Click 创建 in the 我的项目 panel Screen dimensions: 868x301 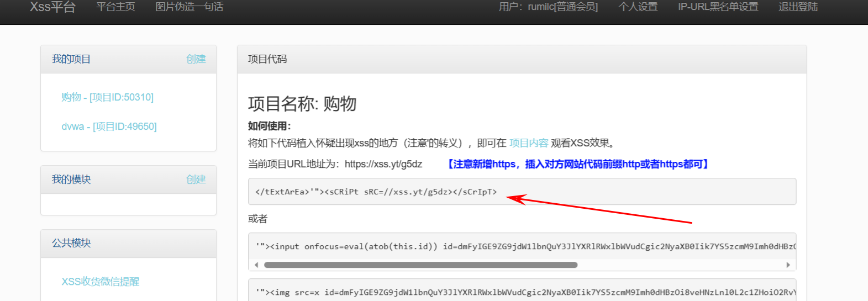196,59
